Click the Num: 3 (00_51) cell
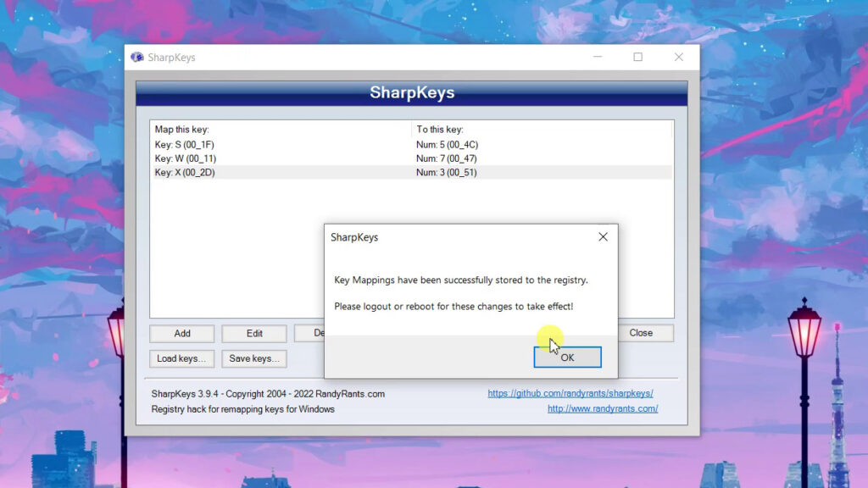This screenshot has height=488, width=868. coord(447,172)
